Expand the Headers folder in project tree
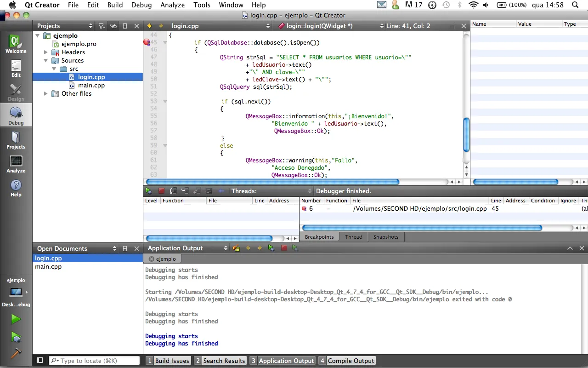588x368 pixels. [x=46, y=52]
